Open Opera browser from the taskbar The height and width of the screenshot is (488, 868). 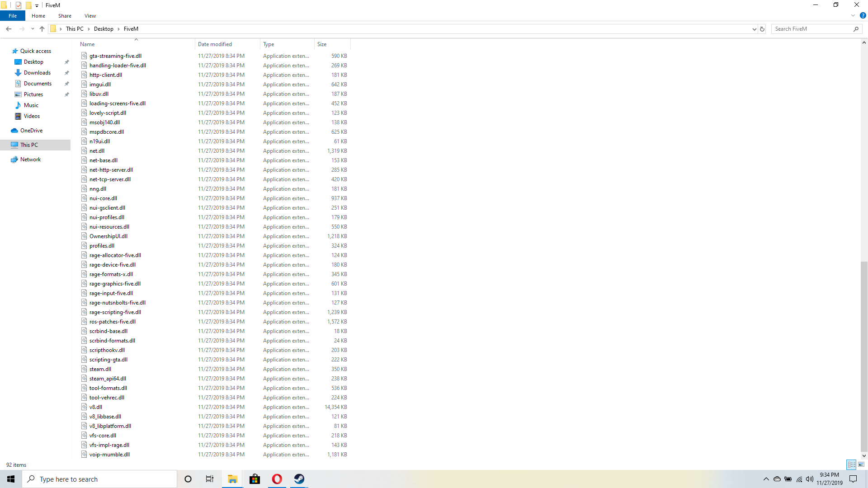[x=277, y=479]
